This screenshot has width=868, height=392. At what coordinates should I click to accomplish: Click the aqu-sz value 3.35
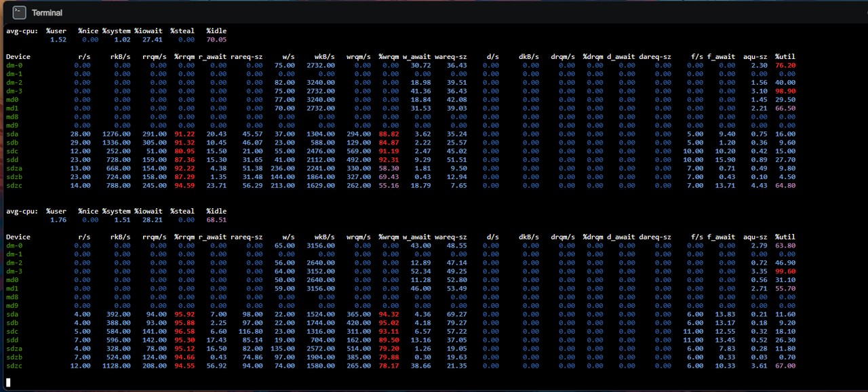(759, 271)
